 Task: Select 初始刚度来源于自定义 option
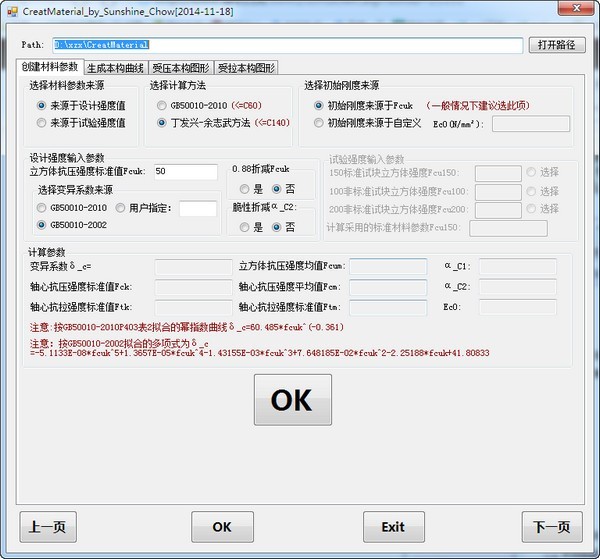pos(319,123)
